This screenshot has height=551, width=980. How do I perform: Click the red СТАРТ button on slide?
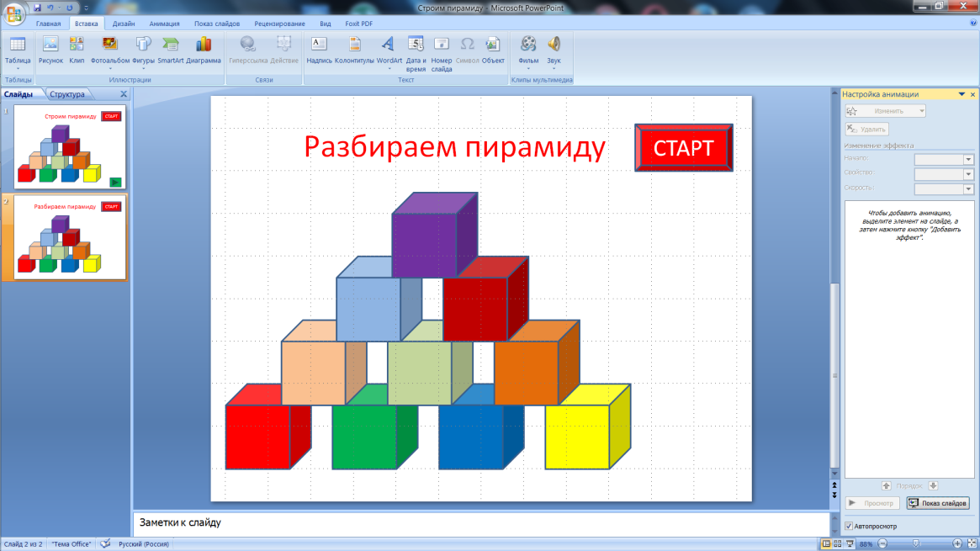pos(683,149)
